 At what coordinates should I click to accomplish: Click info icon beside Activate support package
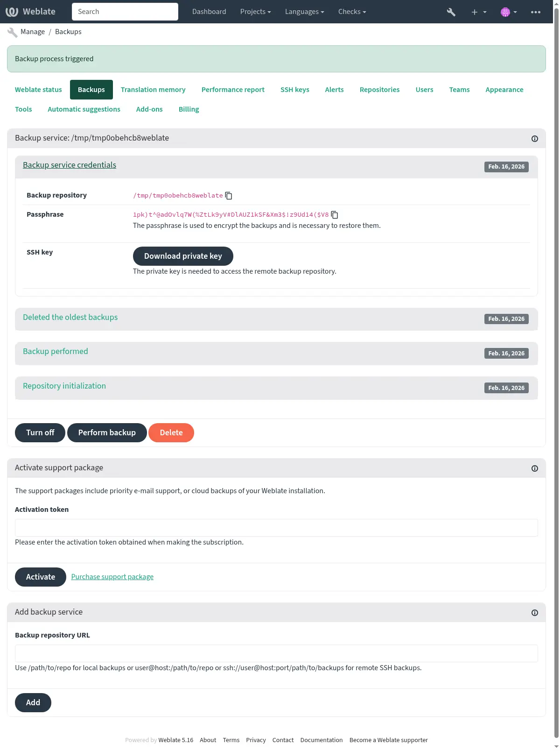(535, 468)
